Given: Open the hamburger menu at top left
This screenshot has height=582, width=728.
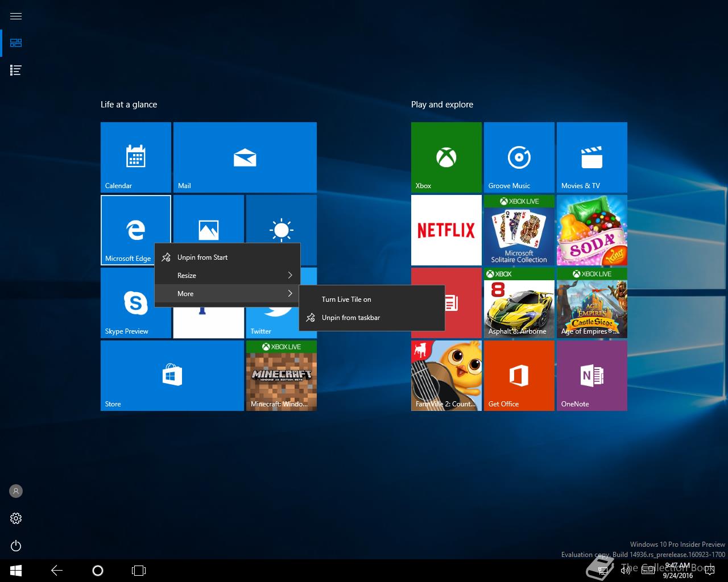Looking at the screenshot, I should click(16, 16).
